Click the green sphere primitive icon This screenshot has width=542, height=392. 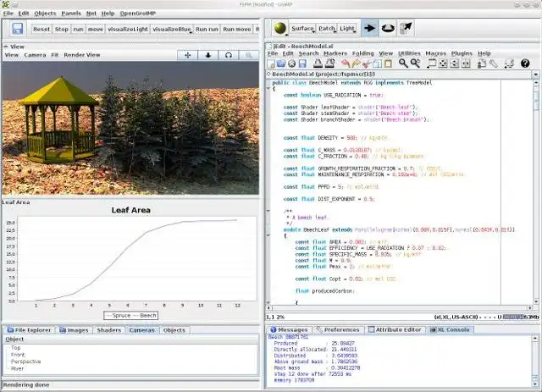click(x=280, y=28)
